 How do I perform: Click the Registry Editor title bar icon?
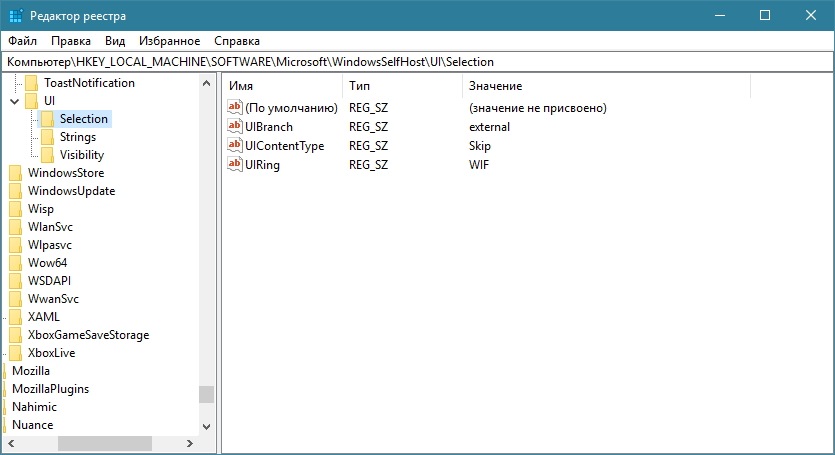click(16, 15)
